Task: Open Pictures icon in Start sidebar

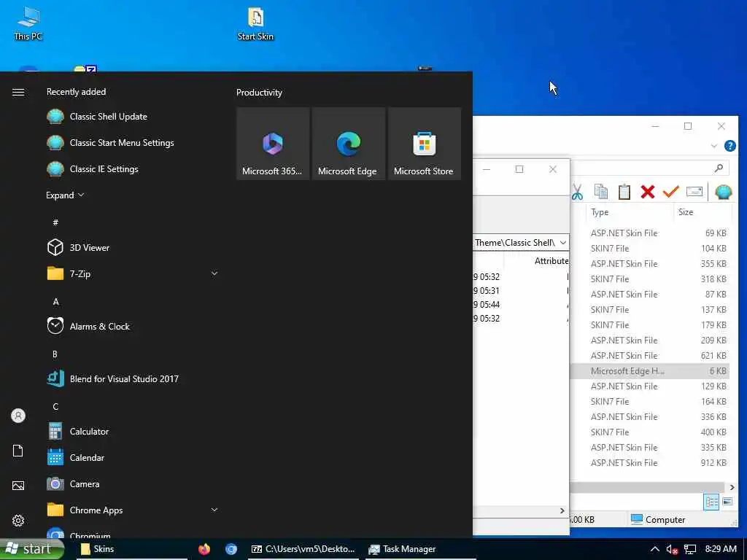Action: pos(18,486)
